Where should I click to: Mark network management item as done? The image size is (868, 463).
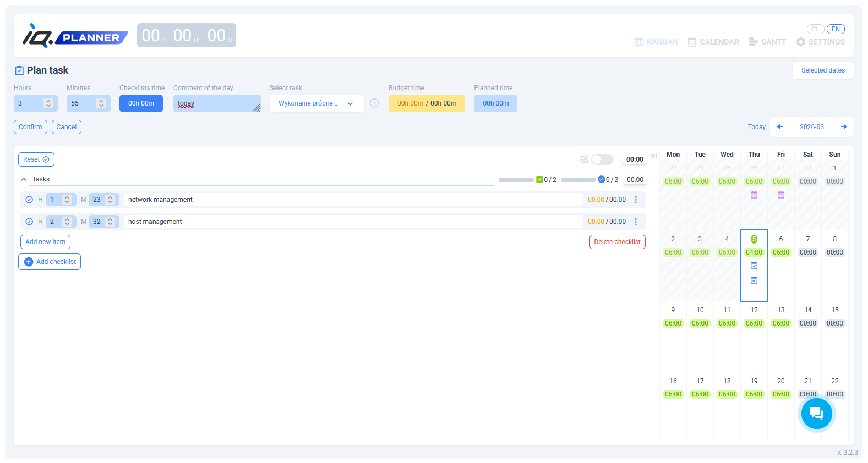tap(29, 200)
